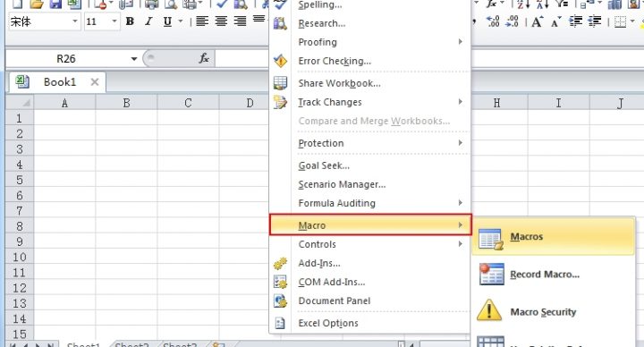This screenshot has height=347, width=644.
Task: Click the Sort A to Z icon
Action: (523, 4)
